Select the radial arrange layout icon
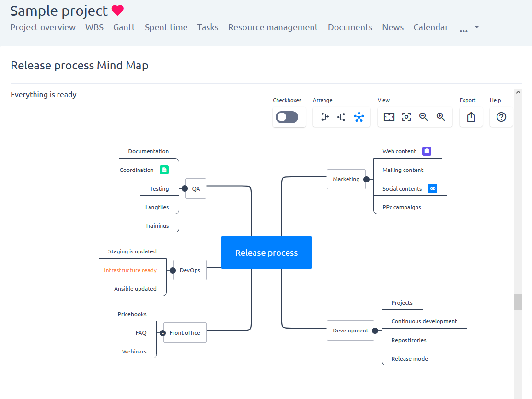This screenshot has width=532, height=399. 359,117
